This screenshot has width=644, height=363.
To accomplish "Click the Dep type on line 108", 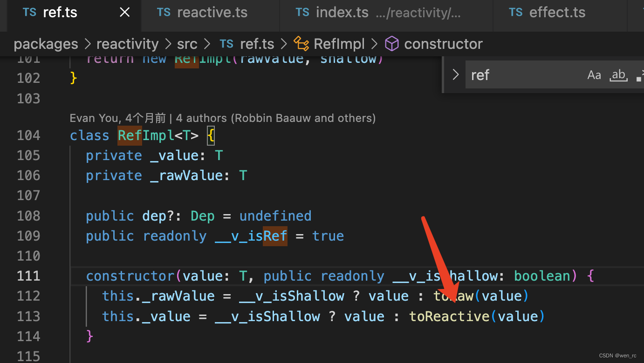I will (203, 216).
